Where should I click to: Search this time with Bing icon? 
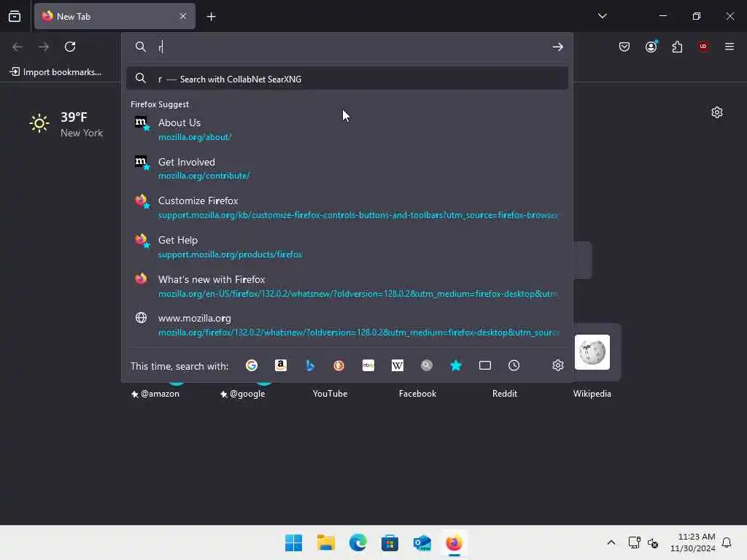tap(310, 366)
